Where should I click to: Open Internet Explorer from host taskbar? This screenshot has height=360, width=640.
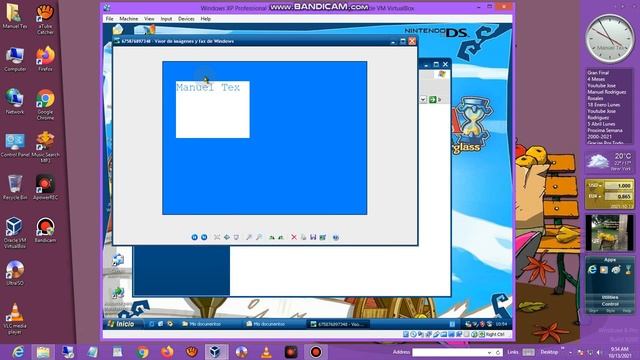pyautogui.click(x=18, y=352)
